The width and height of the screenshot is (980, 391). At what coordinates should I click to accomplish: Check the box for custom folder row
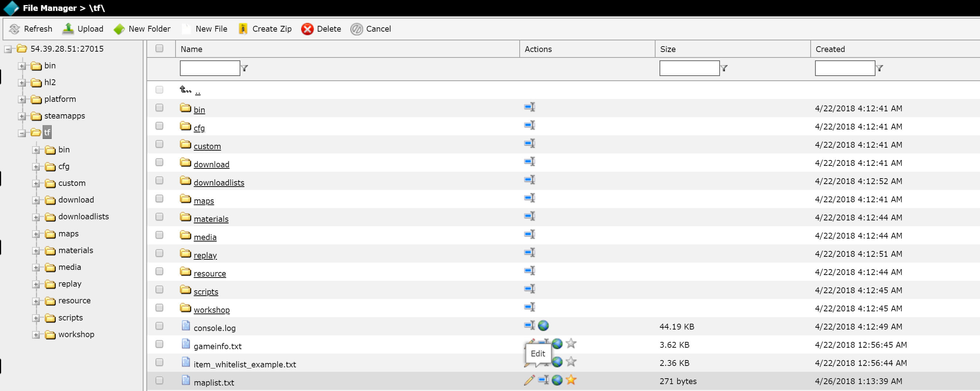click(x=160, y=144)
